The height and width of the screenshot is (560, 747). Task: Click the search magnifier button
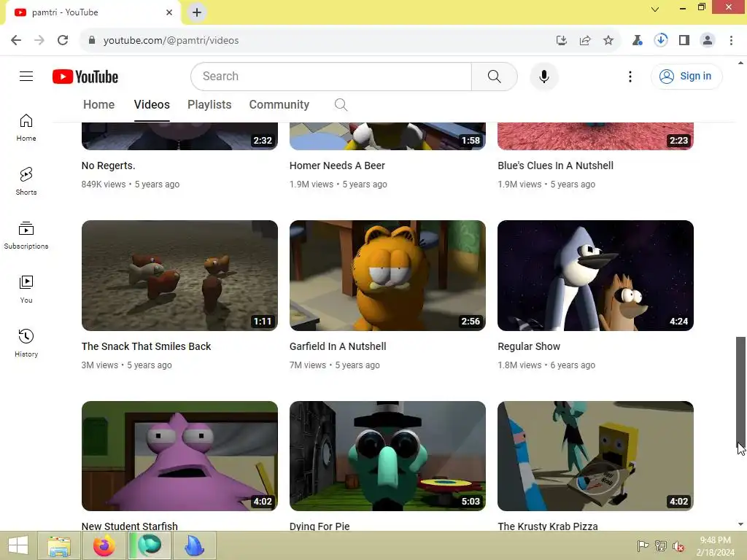click(494, 76)
